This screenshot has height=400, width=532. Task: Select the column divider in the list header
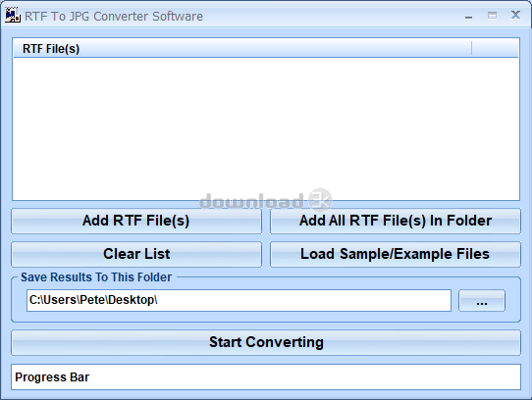coord(471,48)
